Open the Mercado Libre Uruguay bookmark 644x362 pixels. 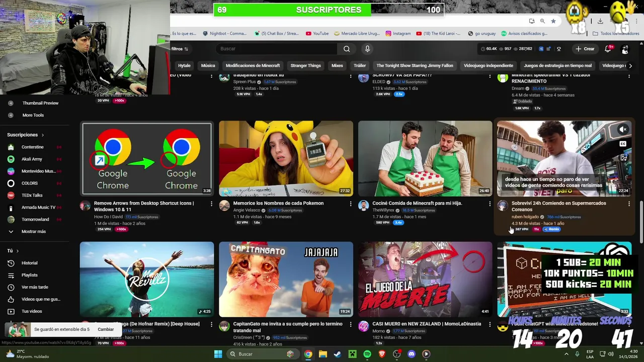[x=357, y=34]
